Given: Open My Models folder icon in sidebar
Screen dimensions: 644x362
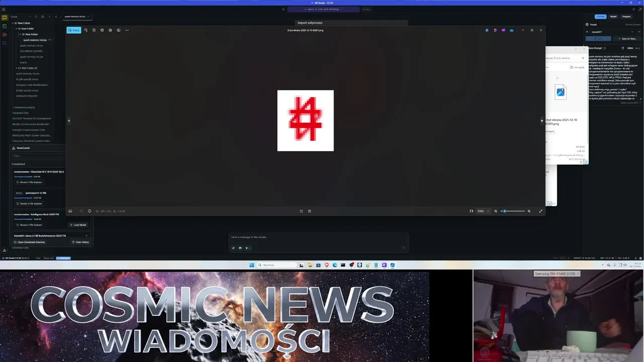Looking at the screenshot, I should pyautogui.click(x=5, y=34).
